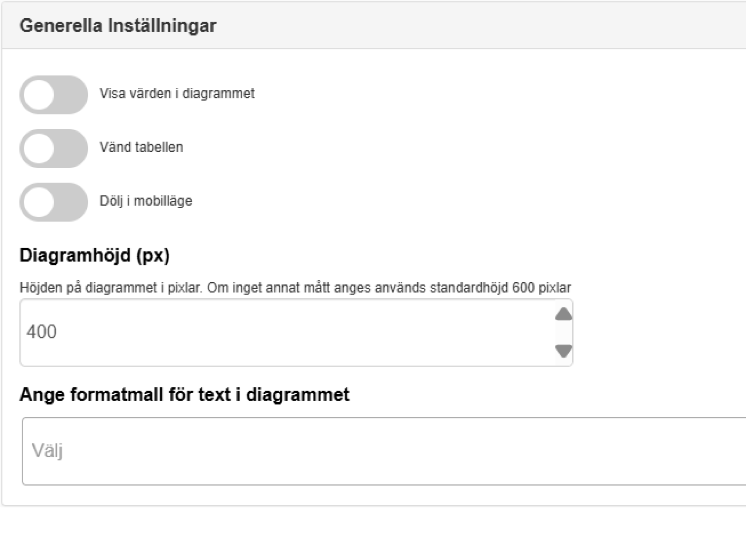Click the Dölj i mobilläge label text

[x=146, y=201]
